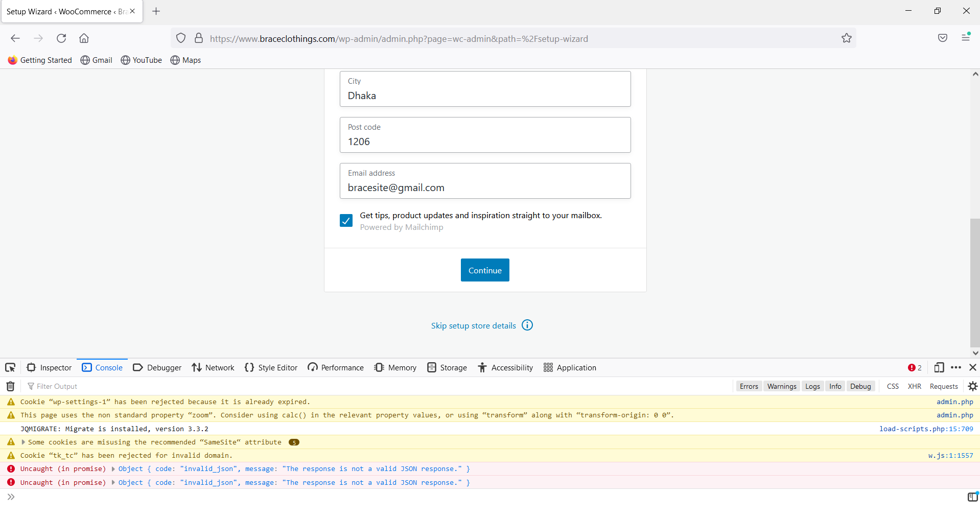This screenshot has height=517, width=980.
Task: Open the Network tab
Action: tap(213, 368)
